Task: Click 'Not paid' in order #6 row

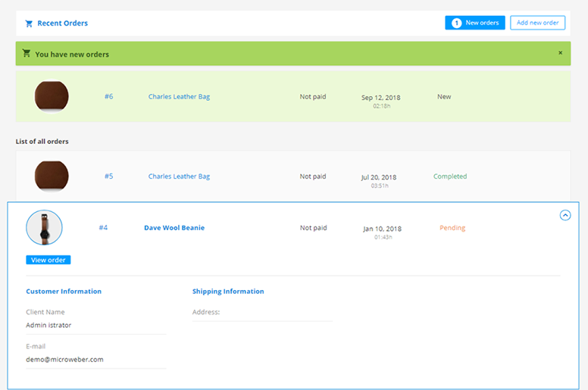Action: click(x=313, y=97)
